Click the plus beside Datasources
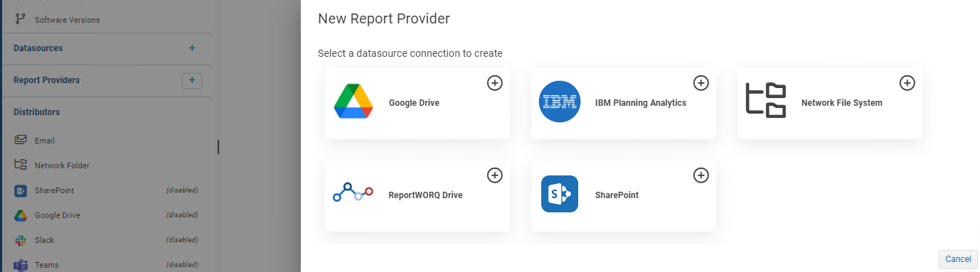This screenshot has width=980, height=272. pyautogui.click(x=192, y=48)
